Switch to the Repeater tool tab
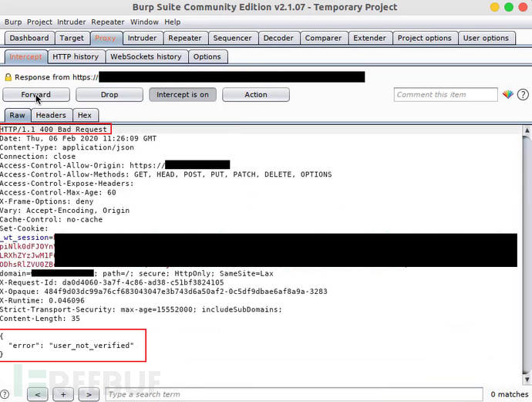The image size is (532, 402). 185,38
